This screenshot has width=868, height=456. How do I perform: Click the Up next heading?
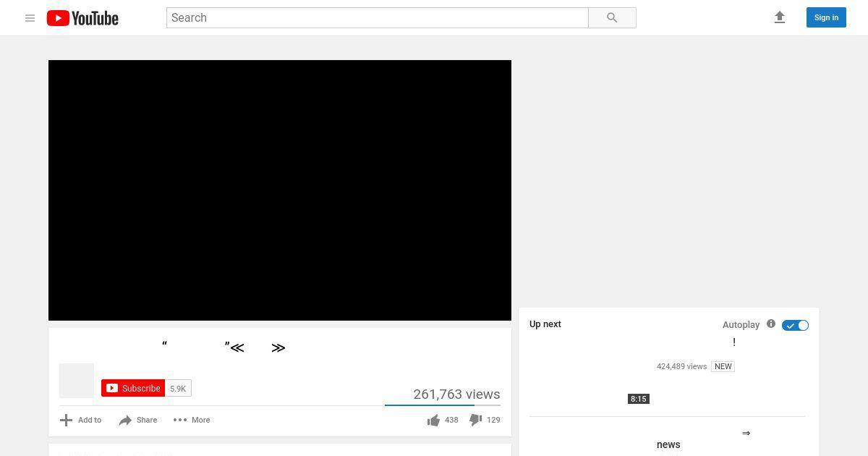click(x=545, y=324)
